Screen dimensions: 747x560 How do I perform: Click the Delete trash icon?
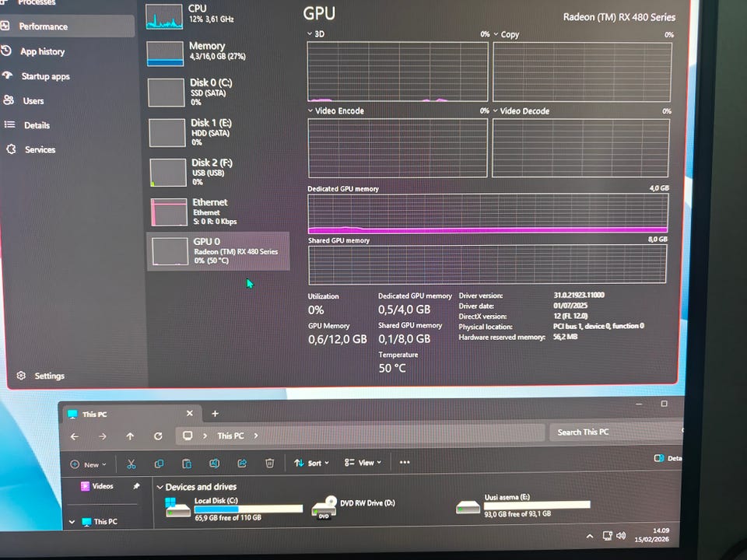[270, 463]
